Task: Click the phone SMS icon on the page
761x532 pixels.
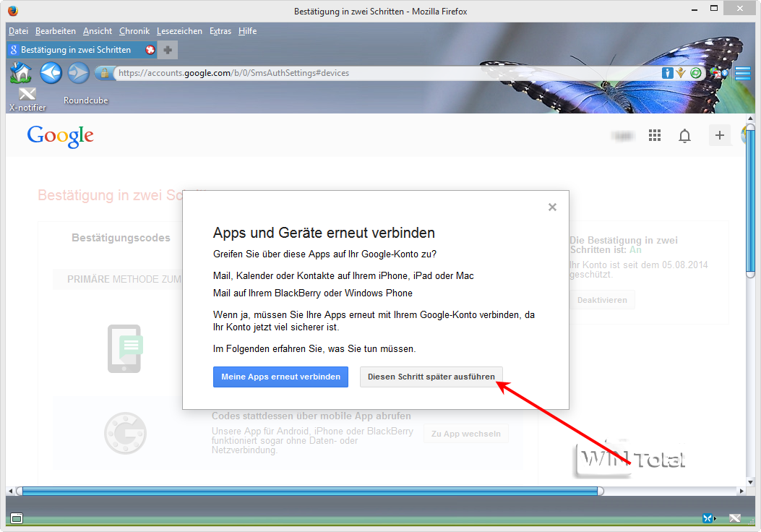Action: (125, 348)
